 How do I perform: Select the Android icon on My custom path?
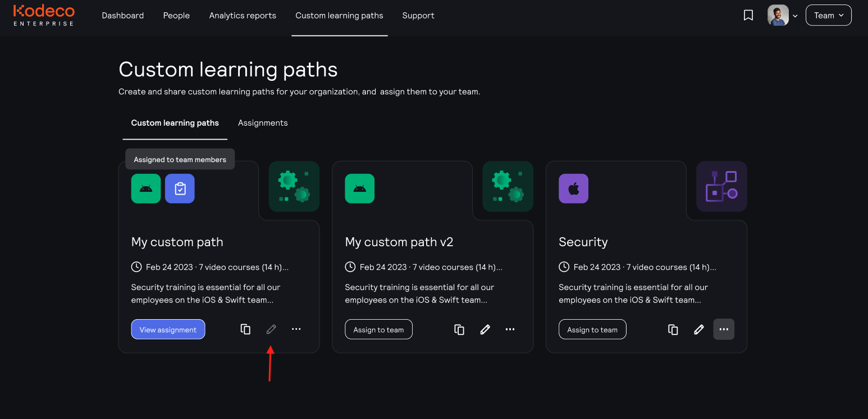point(145,188)
